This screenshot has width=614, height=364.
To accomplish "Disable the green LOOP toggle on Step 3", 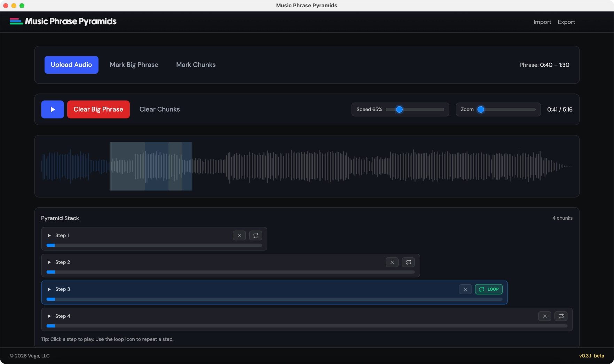I will pos(489,289).
